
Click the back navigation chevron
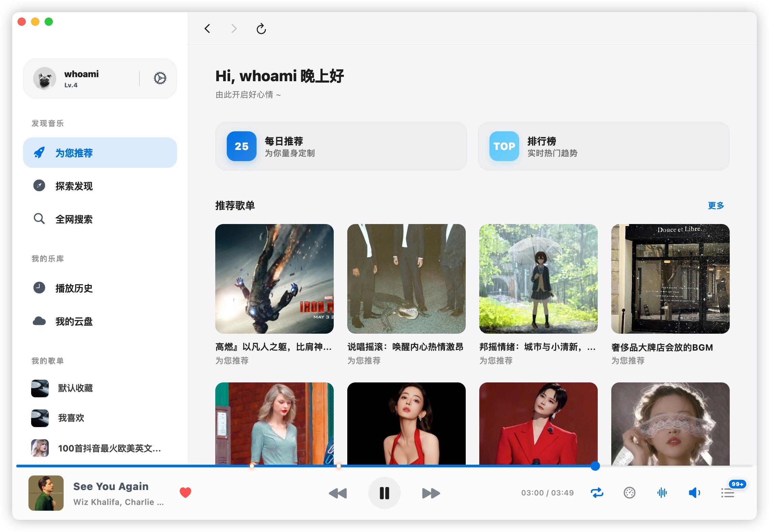(207, 29)
